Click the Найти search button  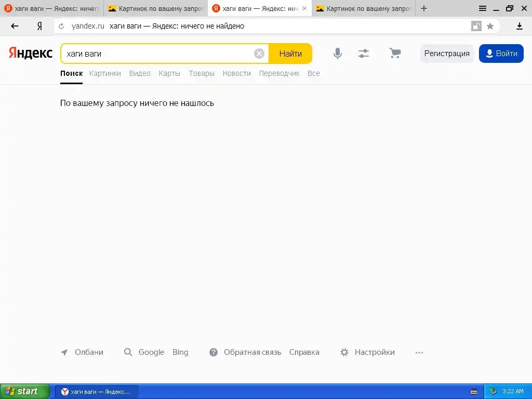coord(290,54)
